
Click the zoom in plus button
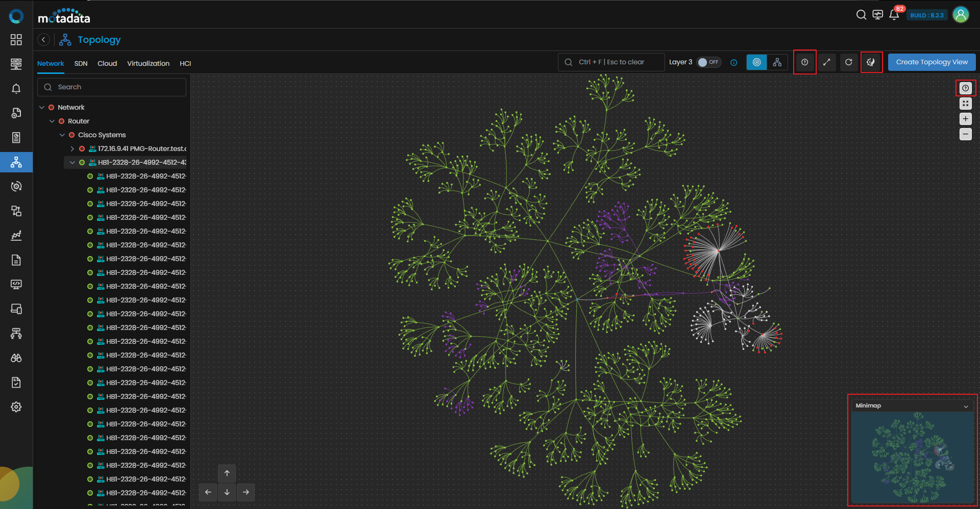pyautogui.click(x=965, y=119)
